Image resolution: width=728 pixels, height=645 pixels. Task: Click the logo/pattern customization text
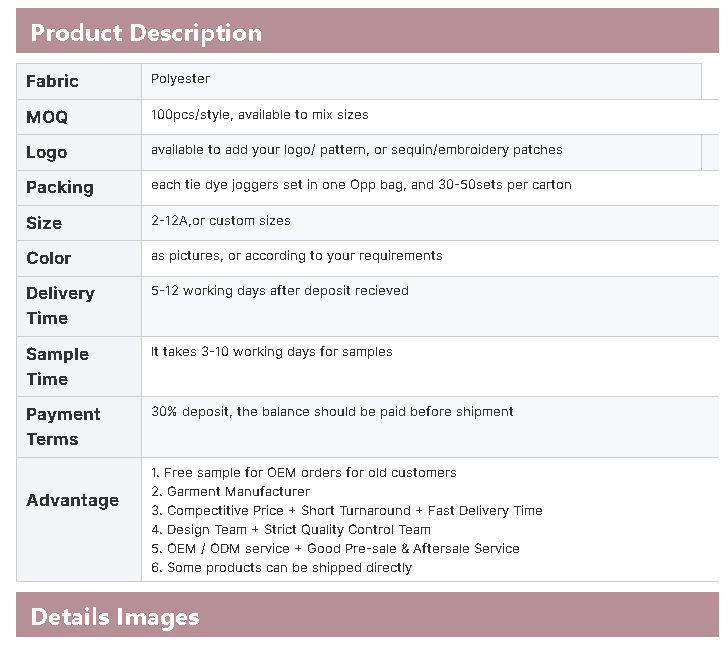(x=356, y=150)
